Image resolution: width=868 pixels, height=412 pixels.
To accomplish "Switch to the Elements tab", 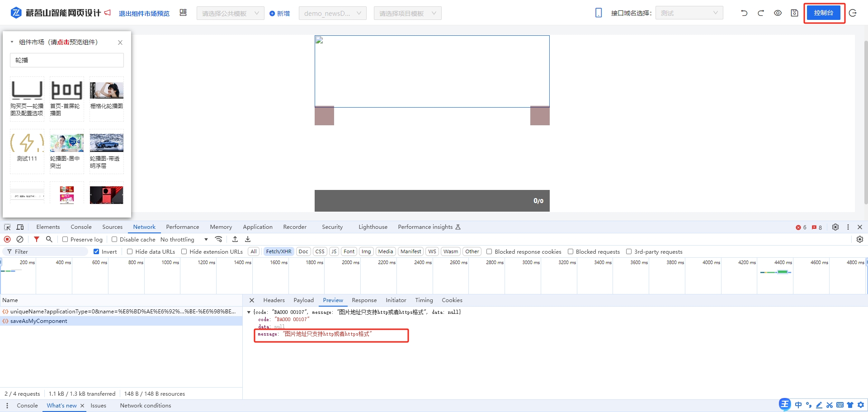I will [x=48, y=227].
